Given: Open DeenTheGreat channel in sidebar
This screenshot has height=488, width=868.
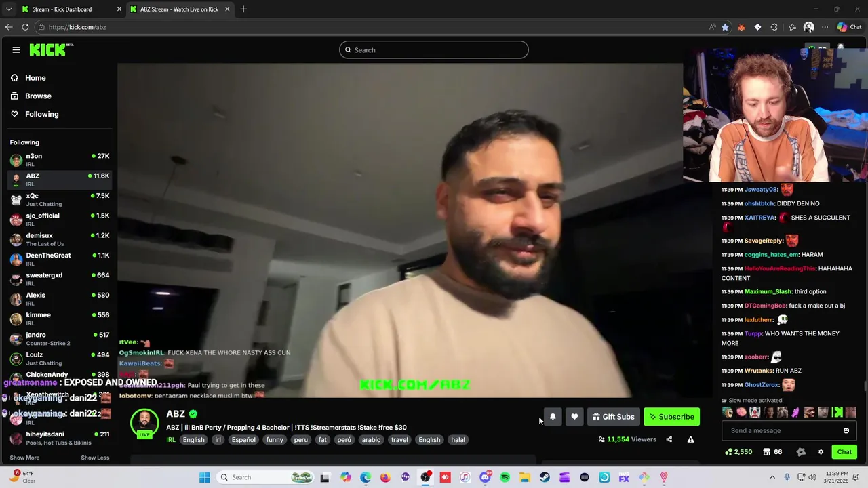Looking at the screenshot, I should [x=60, y=259].
